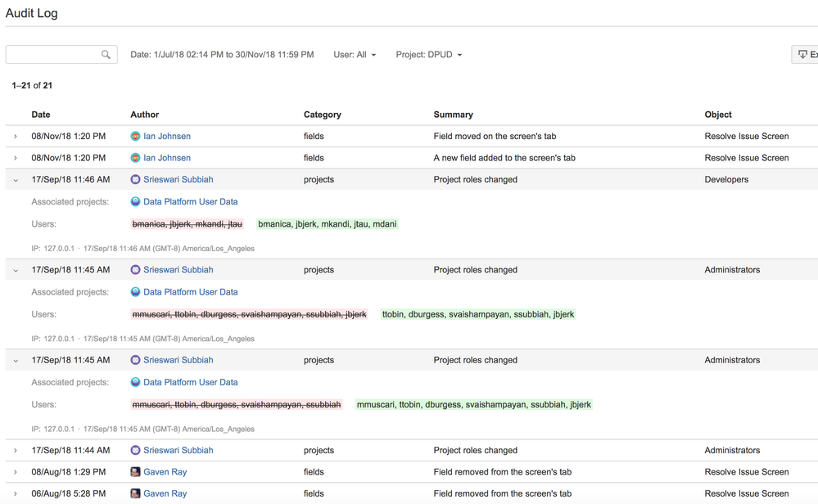The width and height of the screenshot is (818, 504).
Task: Click Gaven Ray avatar in 08/Aug/18 row
Action: click(x=135, y=472)
